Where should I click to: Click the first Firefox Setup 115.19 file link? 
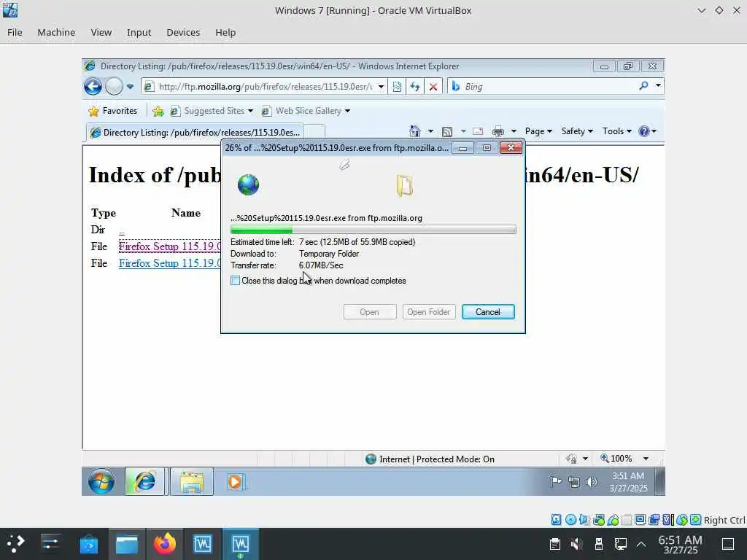click(x=170, y=246)
